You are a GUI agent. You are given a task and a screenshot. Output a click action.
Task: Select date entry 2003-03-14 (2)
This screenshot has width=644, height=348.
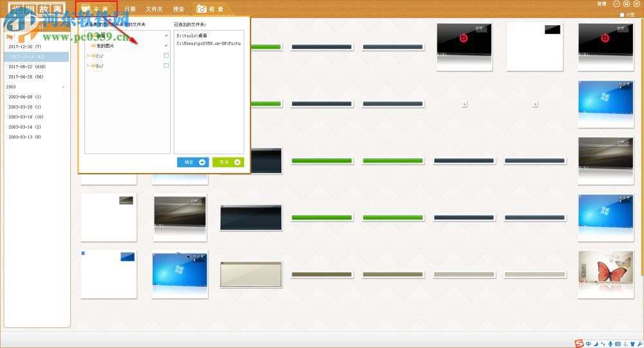tap(24, 127)
